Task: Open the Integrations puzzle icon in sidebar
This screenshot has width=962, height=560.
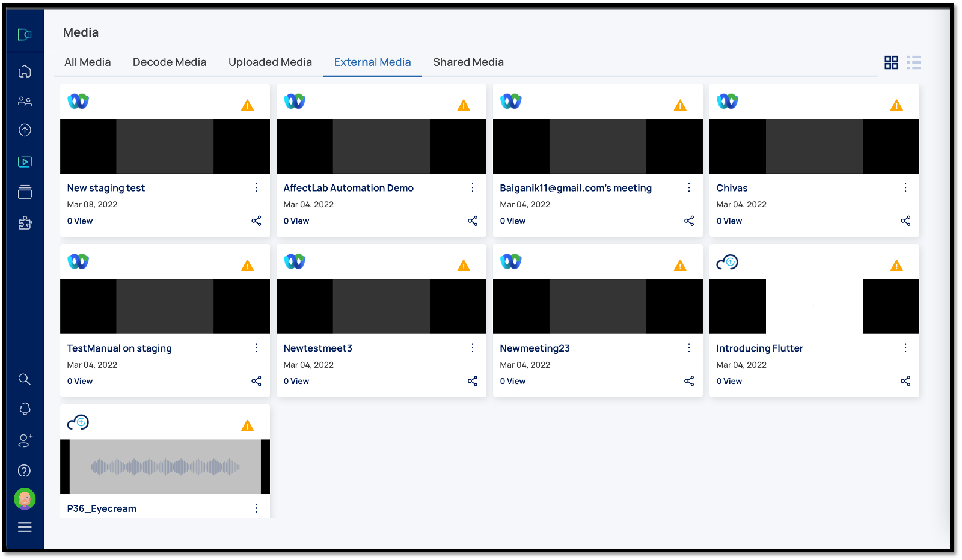Action: pyautogui.click(x=25, y=223)
